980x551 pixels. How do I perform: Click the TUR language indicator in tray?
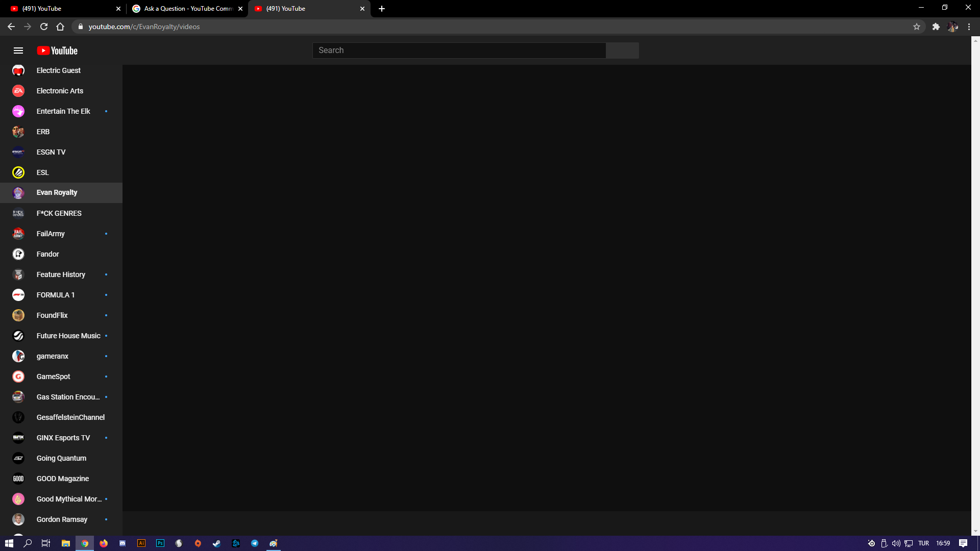(x=923, y=543)
